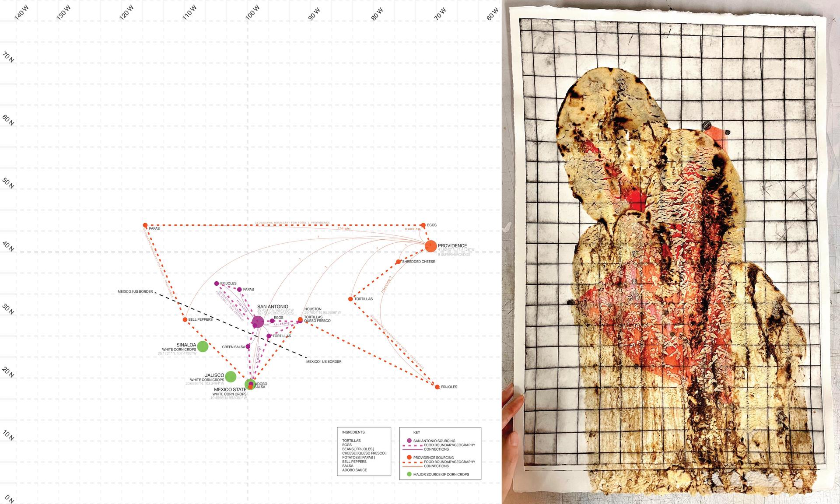840x504 pixels.
Task: Click the orange dashed boundary sample in the key
Action: (413, 462)
